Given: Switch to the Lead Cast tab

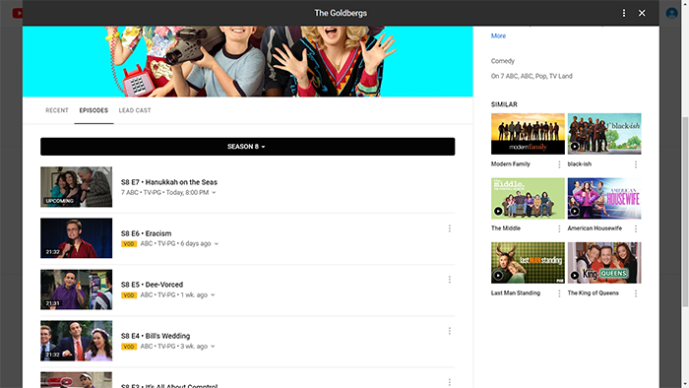Looking at the screenshot, I should 134,110.
